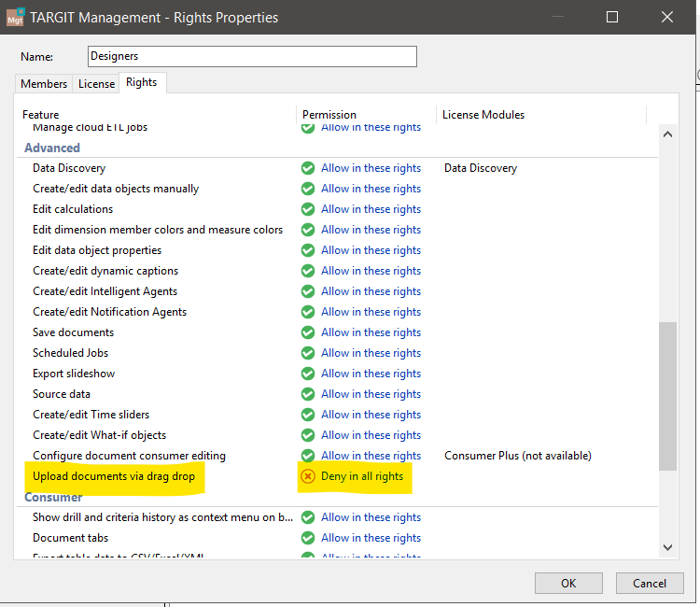
Task: Click the scrollbar up arrow
Action: tap(668, 134)
